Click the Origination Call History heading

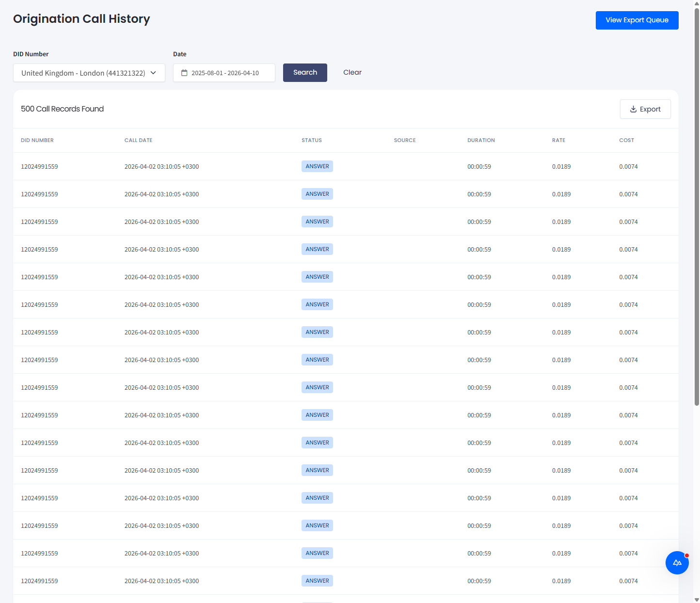[81, 19]
